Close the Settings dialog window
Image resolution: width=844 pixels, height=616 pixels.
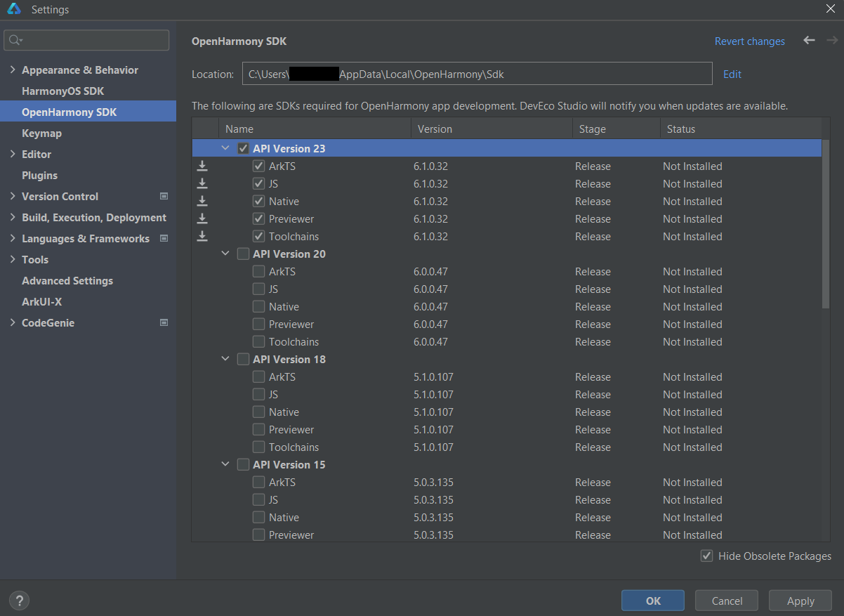[830, 9]
